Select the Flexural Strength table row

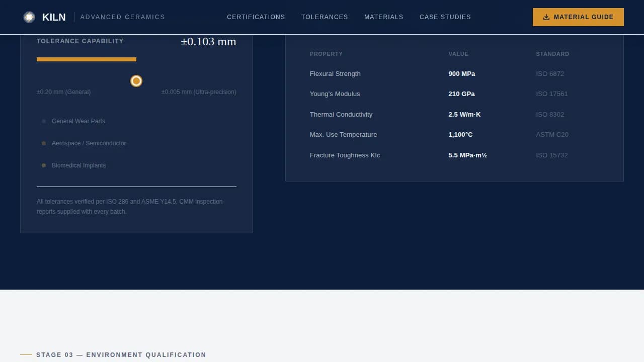tap(335, 73)
